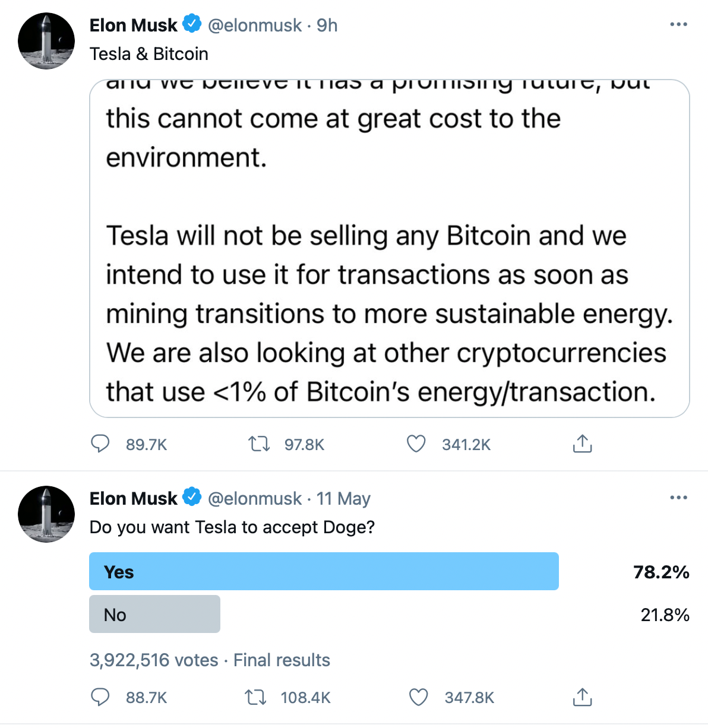Reply to the Tesla & Bitcoin tweet
This screenshot has height=728, width=708.
pyautogui.click(x=100, y=444)
